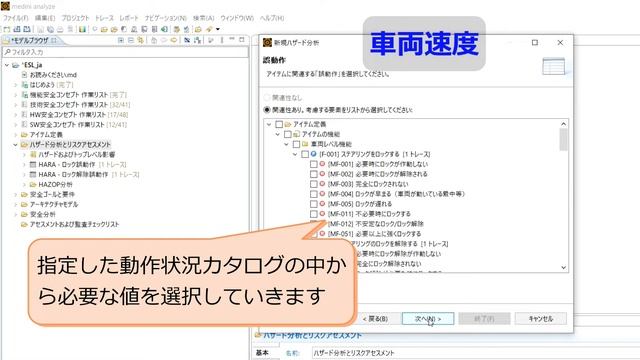Click the dialog list scrollbar up arrow

[x=563, y=124]
